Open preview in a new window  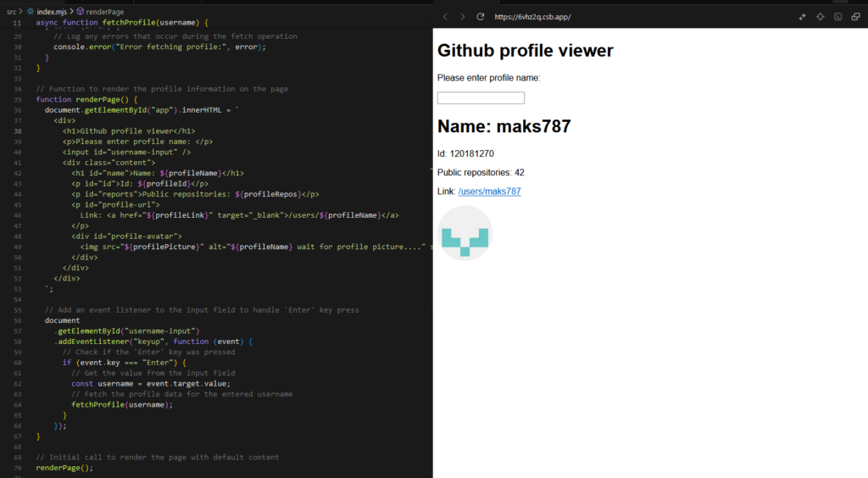[x=856, y=17]
